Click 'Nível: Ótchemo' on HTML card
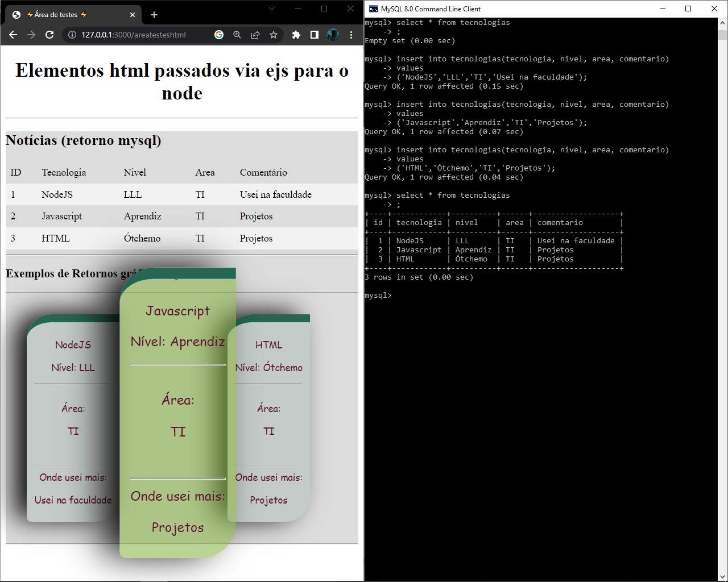Image resolution: width=728 pixels, height=582 pixels. [x=269, y=368]
